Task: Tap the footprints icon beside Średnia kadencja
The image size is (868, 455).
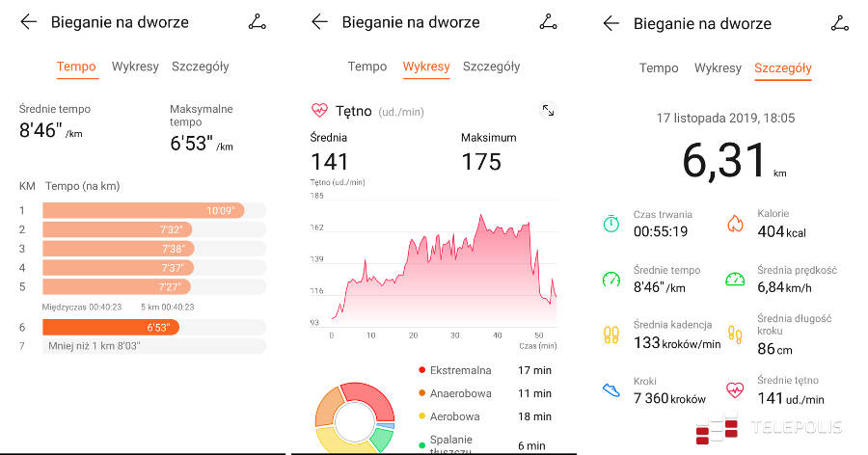Action: point(611,335)
